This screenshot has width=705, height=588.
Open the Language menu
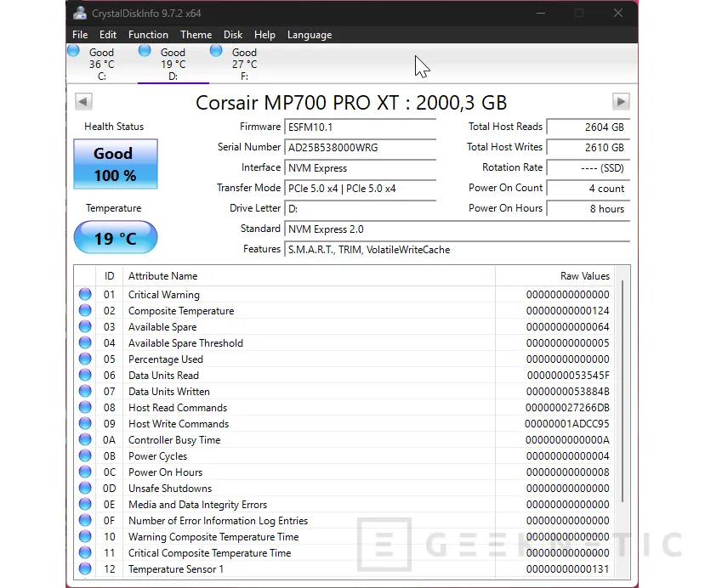(309, 35)
